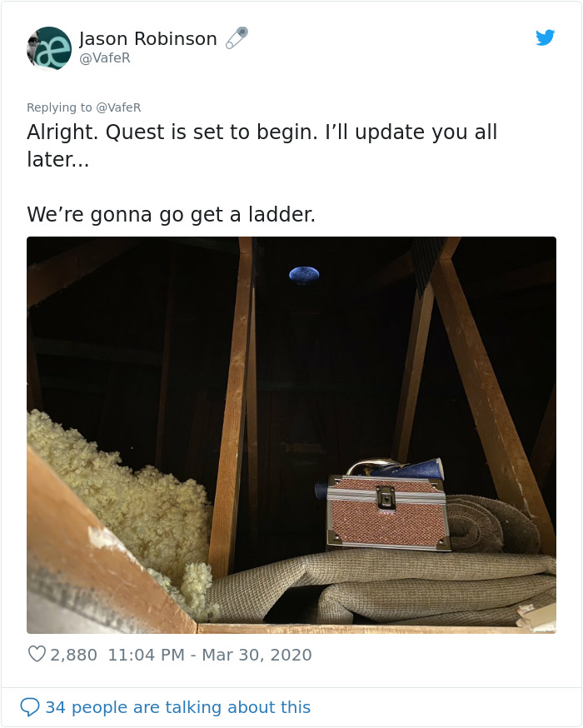The image size is (583, 728).
Task: Click the safety pin emoji beside the name
Action: (237, 37)
